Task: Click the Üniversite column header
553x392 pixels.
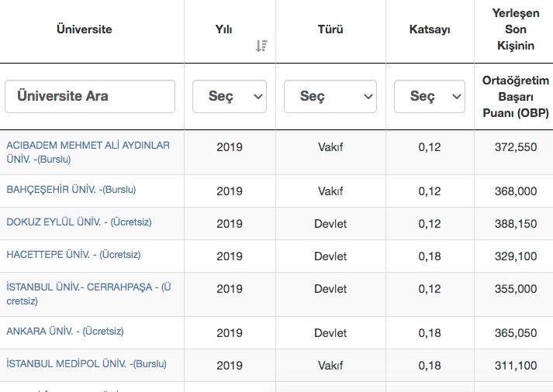Action: tap(85, 29)
